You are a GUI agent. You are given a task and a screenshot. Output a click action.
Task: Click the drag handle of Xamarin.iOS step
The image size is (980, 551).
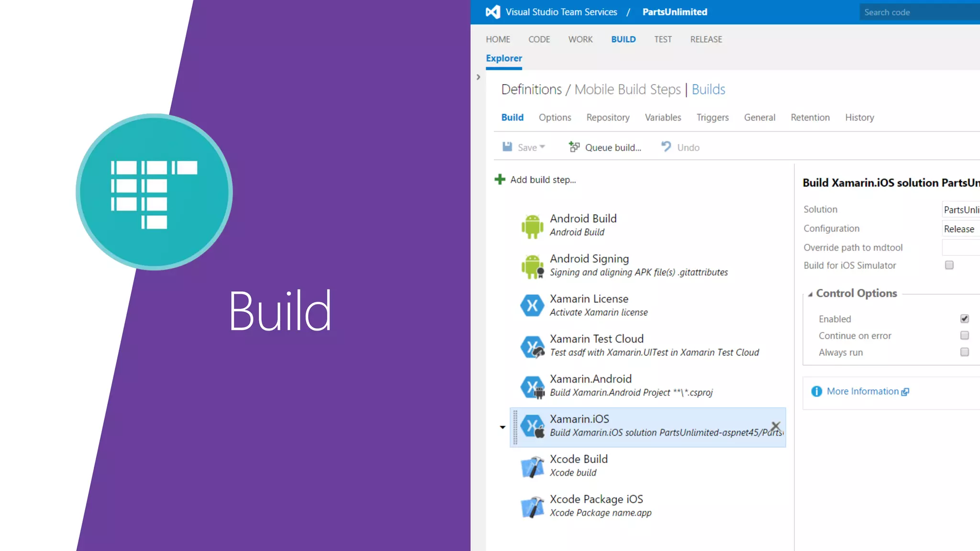coord(515,427)
